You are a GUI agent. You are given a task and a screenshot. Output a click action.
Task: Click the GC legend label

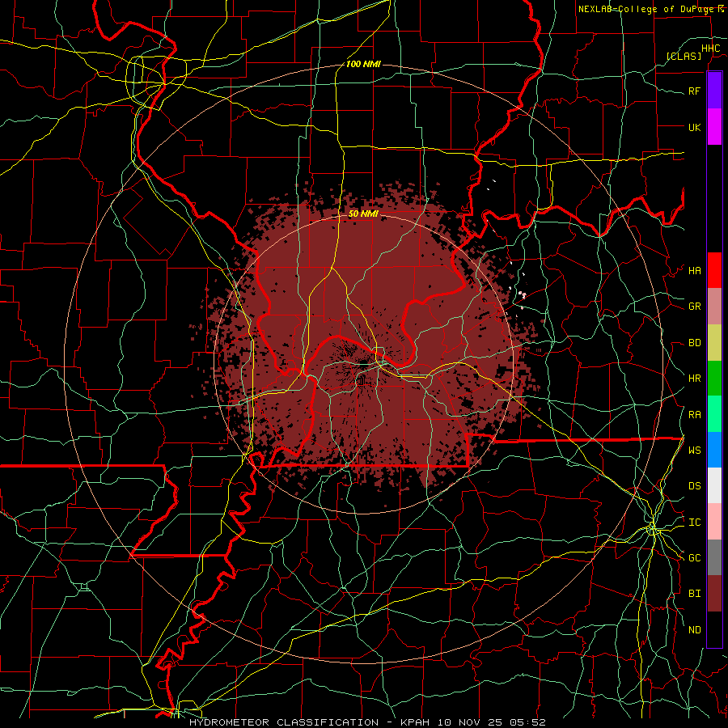(x=694, y=558)
